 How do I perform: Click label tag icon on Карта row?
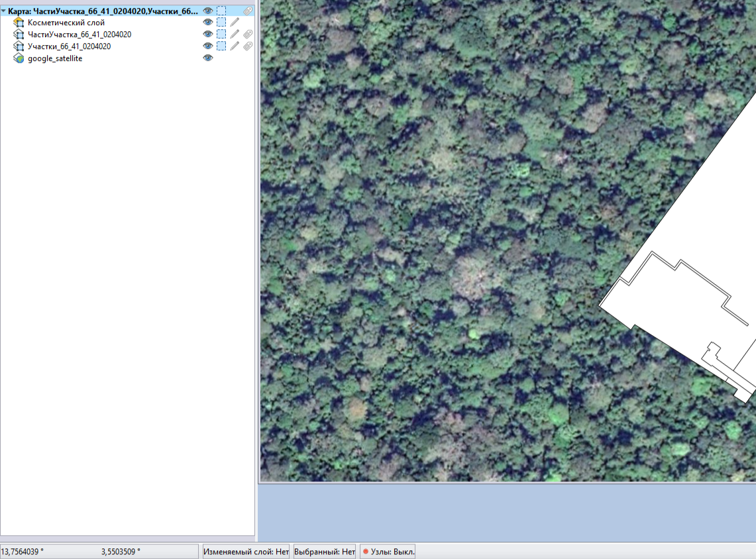coord(248,11)
